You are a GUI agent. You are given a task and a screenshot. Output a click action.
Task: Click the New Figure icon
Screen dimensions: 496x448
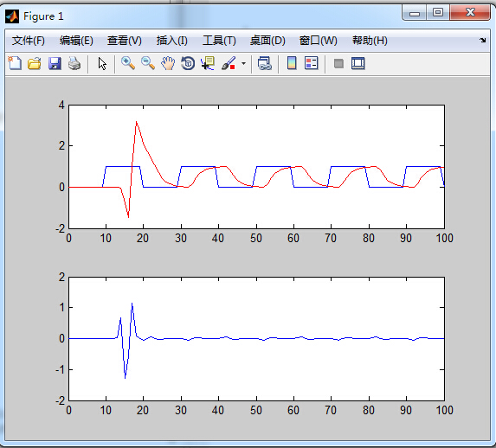pos(15,63)
